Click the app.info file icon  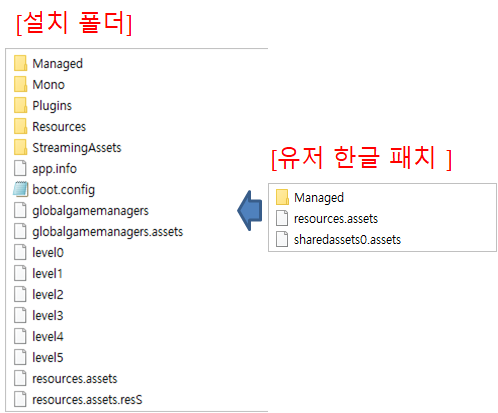[20, 168]
